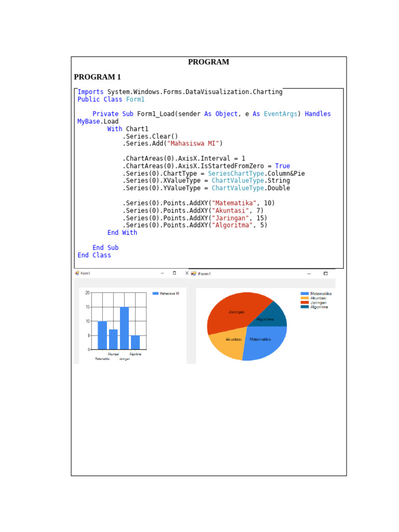399x532 pixels.
Task: Click the AddXY("Matematika", 10) line
Action: (199, 203)
